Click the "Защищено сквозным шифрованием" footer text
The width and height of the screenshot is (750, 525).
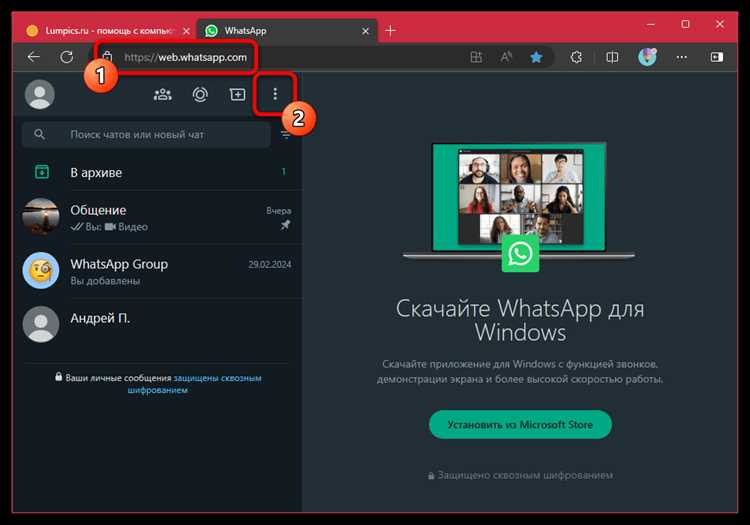tap(520, 475)
